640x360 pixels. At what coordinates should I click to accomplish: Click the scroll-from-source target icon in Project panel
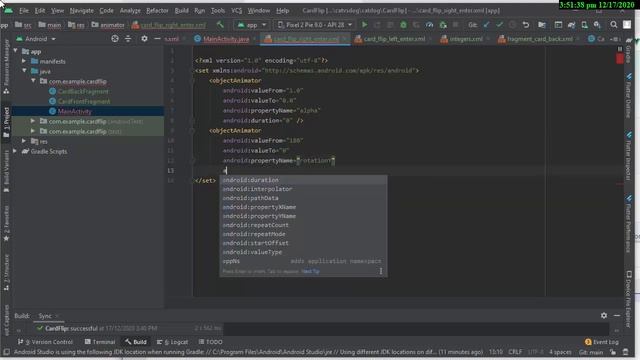point(115,39)
